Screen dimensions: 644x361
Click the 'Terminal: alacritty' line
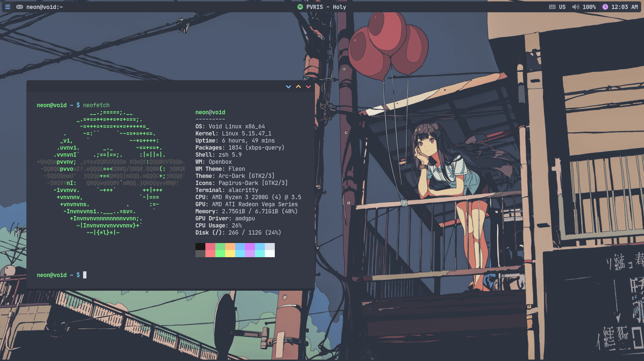tap(227, 190)
